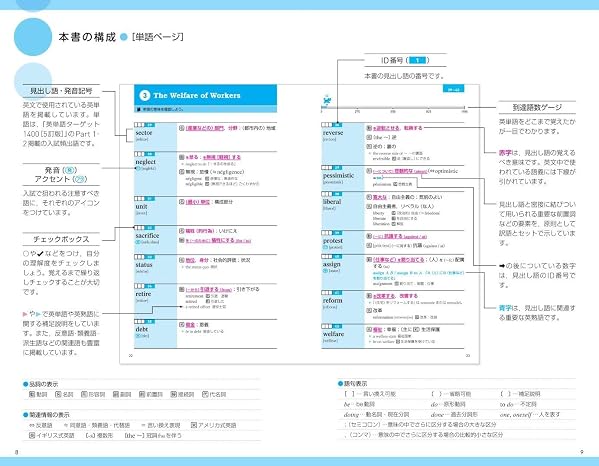The image size is (599, 466).
Task: Click the 副詞 part-of-speech icon in legend
Action: point(116,394)
